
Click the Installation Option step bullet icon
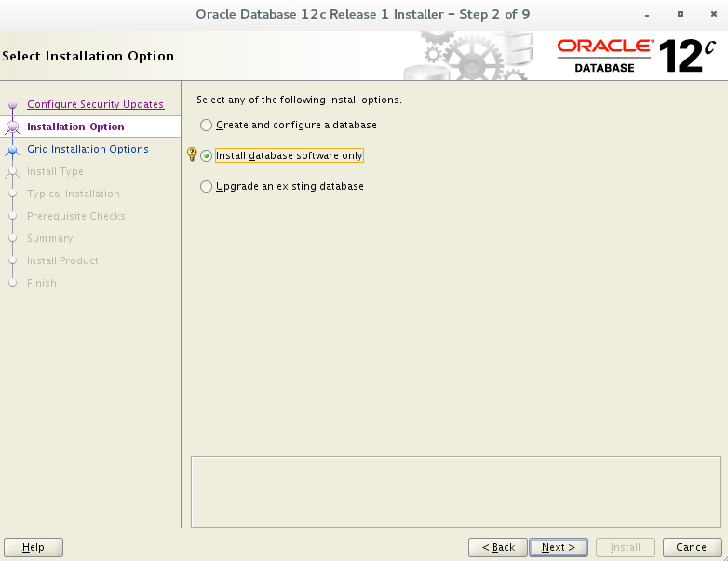12,127
